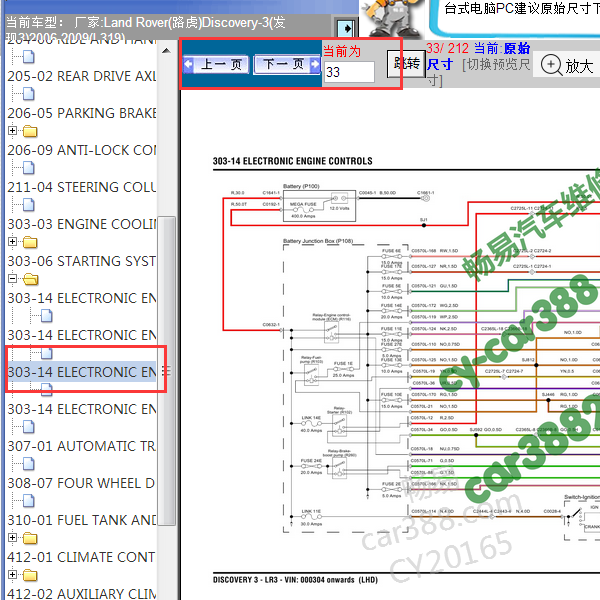Click Battery Junction Box (P108) label in diagram
Viewport: 600px width, 600px height.
tap(318, 241)
